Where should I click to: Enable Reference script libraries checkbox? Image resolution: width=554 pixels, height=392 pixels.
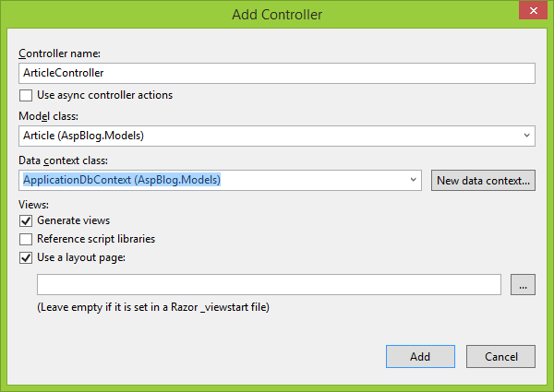pyautogui.click(x=26, y=239)
